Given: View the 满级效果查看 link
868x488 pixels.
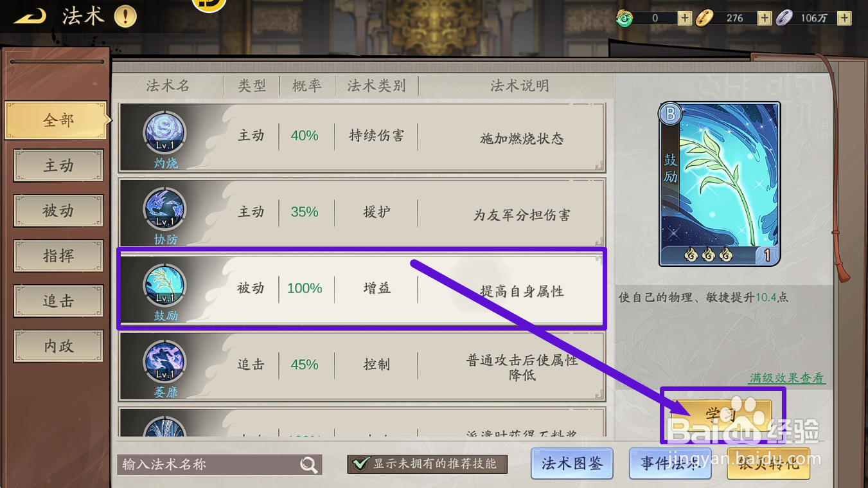Looking at the screenshot, I should pos(787,378).
